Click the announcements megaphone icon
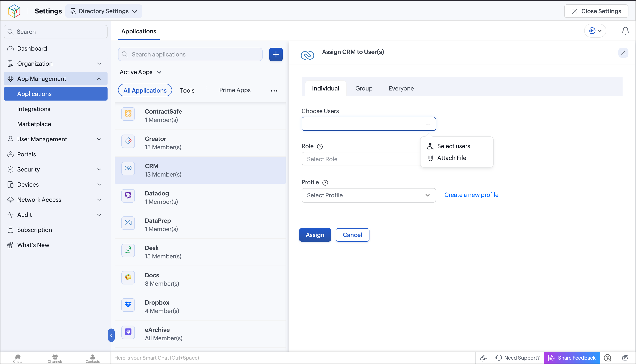Image resolution: width=636 pixels, height=364 pixels. (483, 358)
